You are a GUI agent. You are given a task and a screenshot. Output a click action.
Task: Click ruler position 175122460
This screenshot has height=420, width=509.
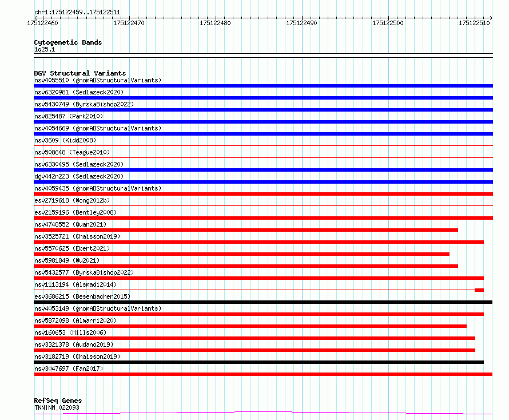(x=42, y=23)
